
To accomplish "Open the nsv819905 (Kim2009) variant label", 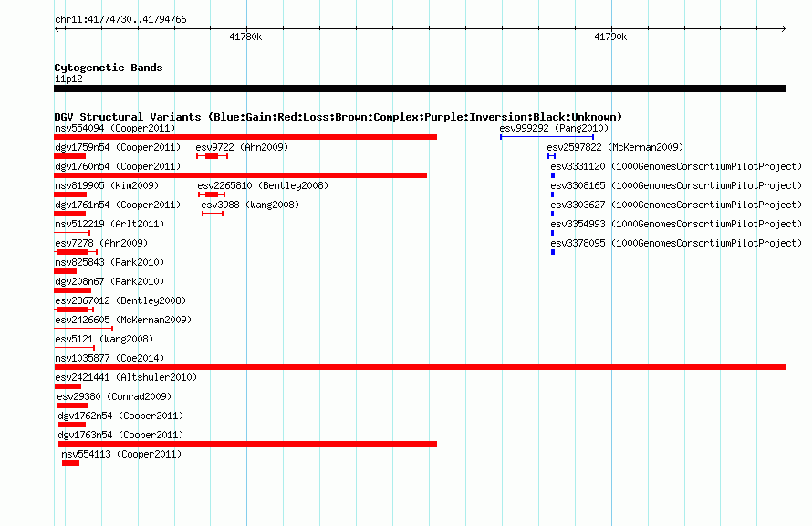I will coord(107,185).
